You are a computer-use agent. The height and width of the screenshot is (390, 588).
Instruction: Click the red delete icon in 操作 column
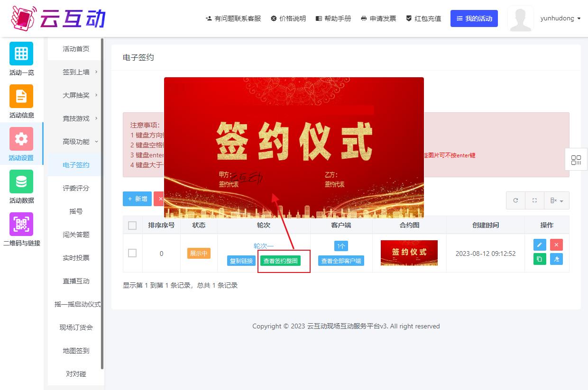556,245
